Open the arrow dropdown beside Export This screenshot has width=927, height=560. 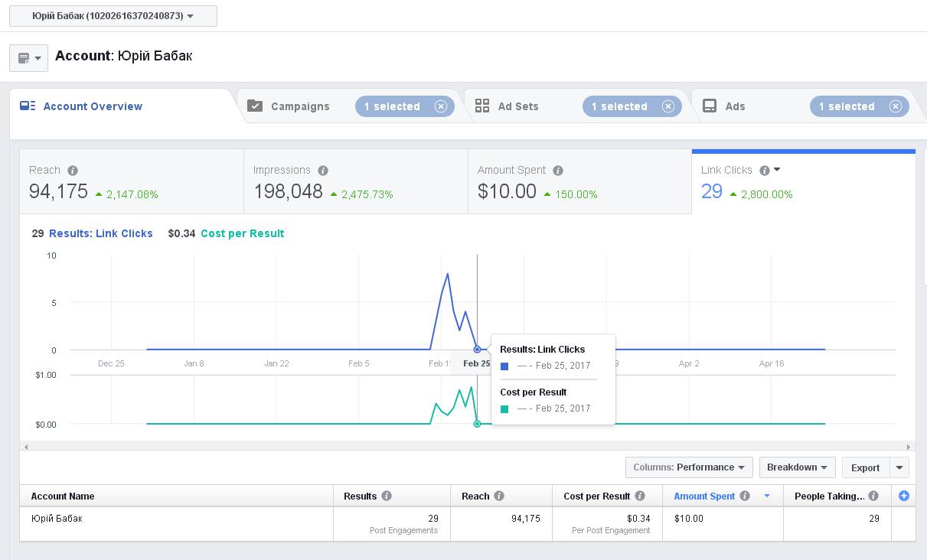(x=899, y=467)
